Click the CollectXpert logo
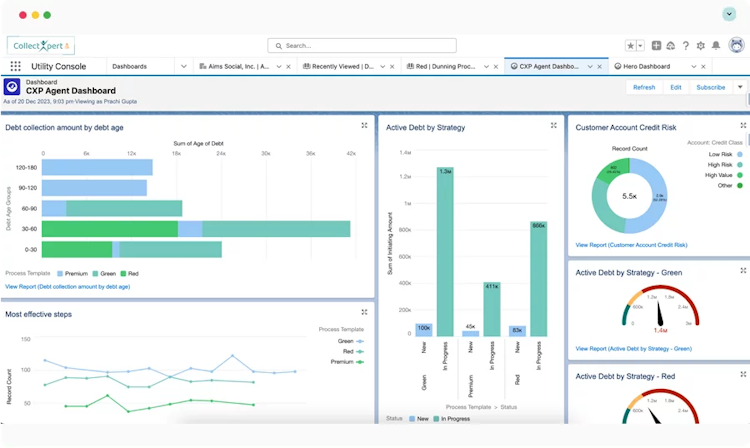The width and height of the screenshot is (750, 448). [x=41, y=46]
